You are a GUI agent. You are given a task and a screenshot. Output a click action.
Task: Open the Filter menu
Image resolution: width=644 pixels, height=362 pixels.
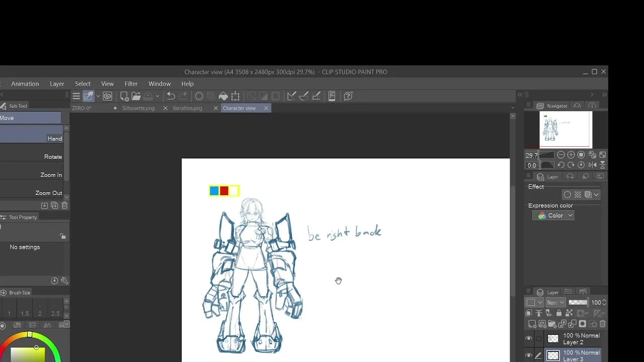pyautogui.click(x=131, y=83)
